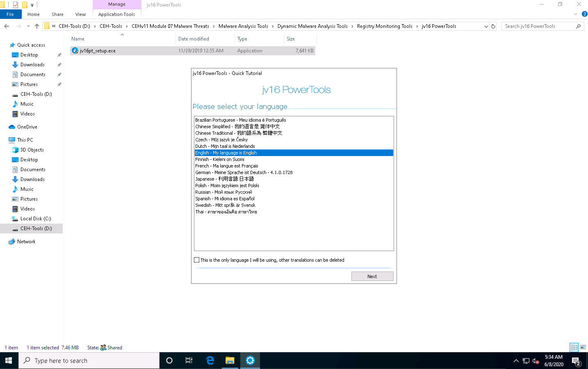588x369 pixels.
Task: Open the Home ribbon tab
Action: (34, 14)
